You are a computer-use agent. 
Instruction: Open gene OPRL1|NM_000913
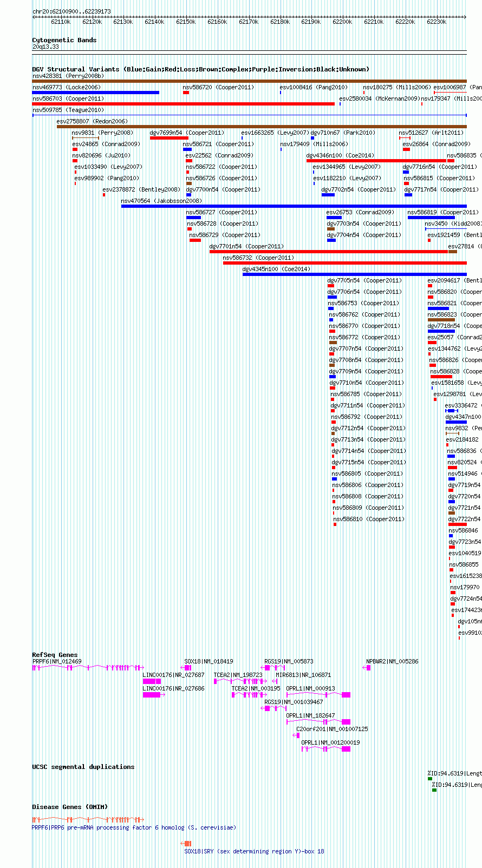(311, 688)
